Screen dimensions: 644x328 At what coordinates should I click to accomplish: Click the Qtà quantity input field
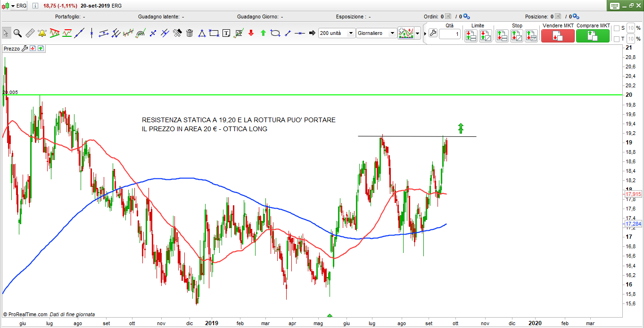(449, 34)
